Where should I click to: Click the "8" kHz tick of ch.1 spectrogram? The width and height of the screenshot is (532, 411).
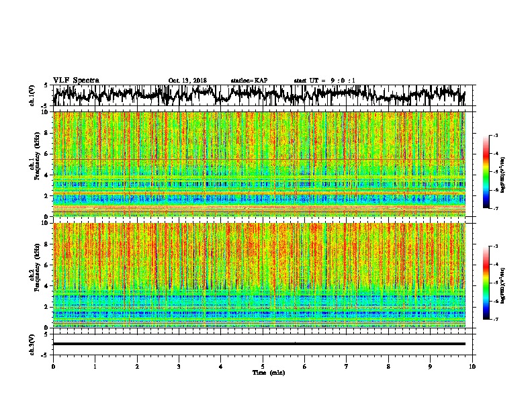[x=47, y=133]
